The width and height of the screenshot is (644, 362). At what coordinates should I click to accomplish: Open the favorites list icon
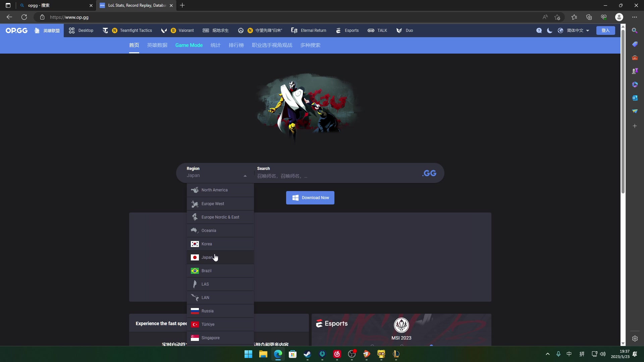click(x=574, y=17)
